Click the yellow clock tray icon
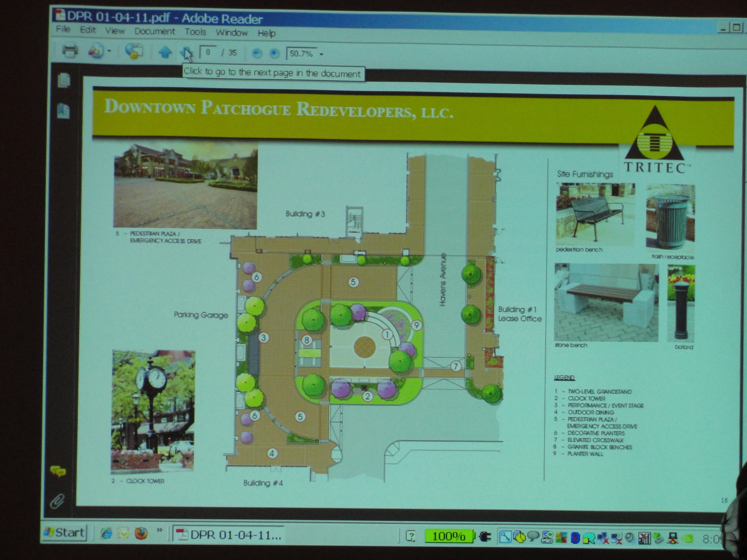747x560 pixels. 519,537
